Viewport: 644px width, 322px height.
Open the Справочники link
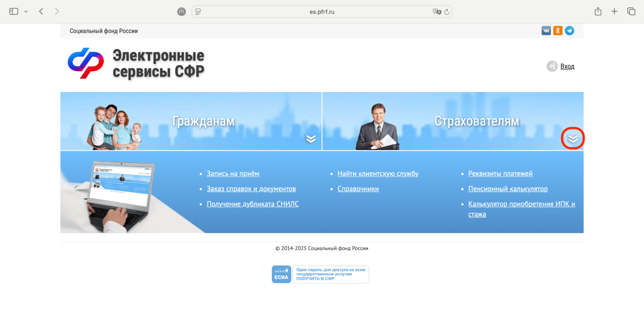click(358, 189)
